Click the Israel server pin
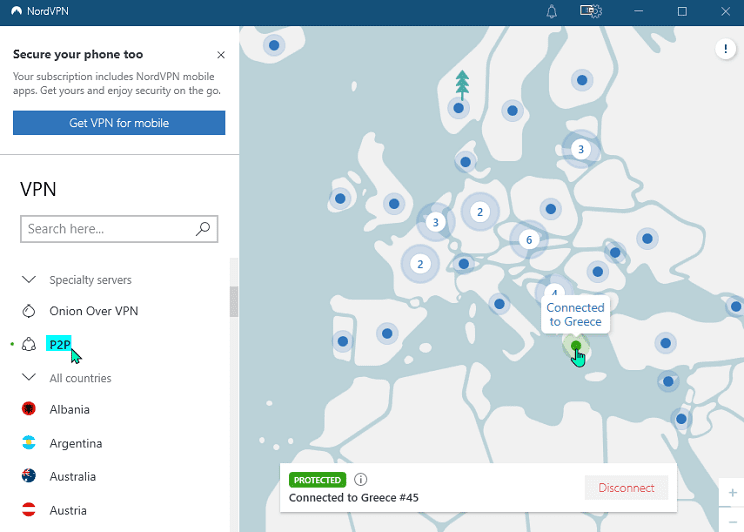Viewport: 744px width, 532px height. click(681, 419)
